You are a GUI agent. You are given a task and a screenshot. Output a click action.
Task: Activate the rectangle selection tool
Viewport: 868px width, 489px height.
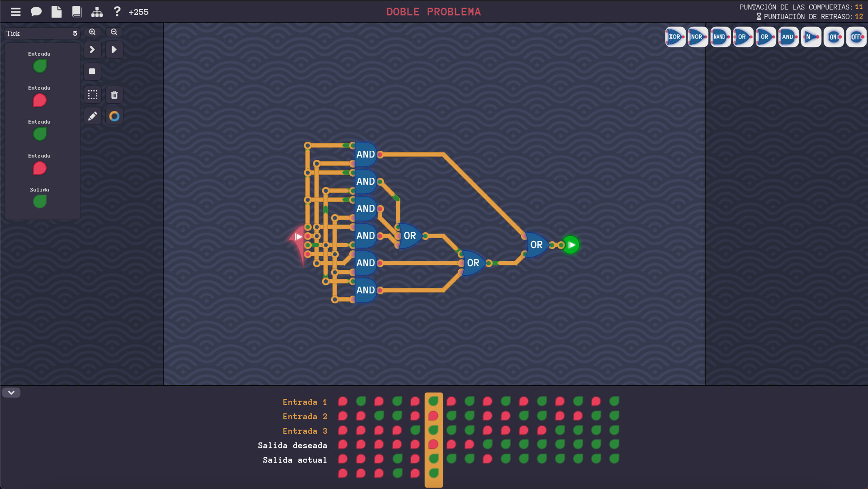(x=92, y=95)
